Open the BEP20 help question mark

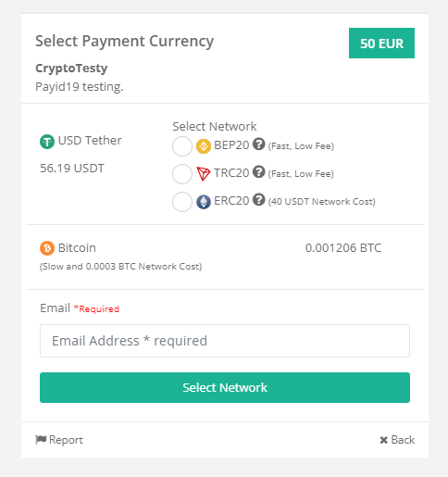(259, 144)
